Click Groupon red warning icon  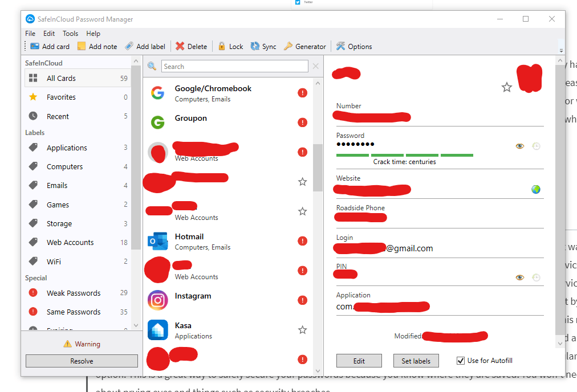(303, 122)
